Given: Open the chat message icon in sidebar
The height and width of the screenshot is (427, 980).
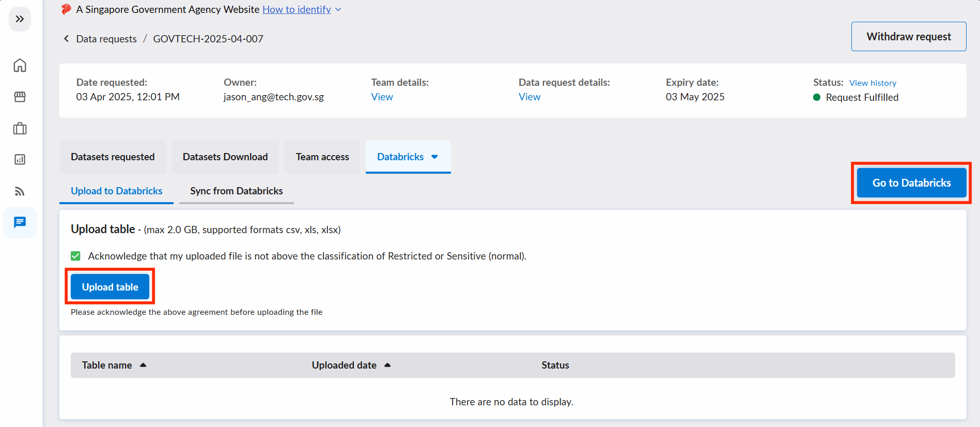Looking at the screenshot, I should coord(20,222).
